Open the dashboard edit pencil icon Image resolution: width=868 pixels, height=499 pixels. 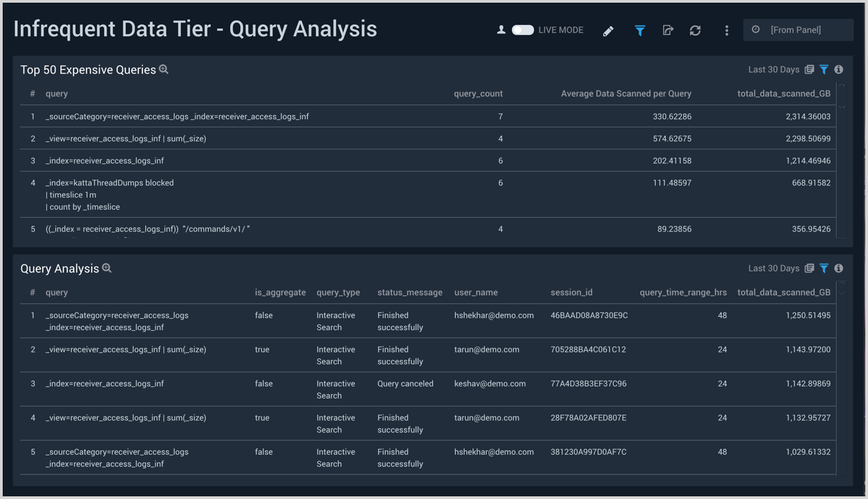608,30
